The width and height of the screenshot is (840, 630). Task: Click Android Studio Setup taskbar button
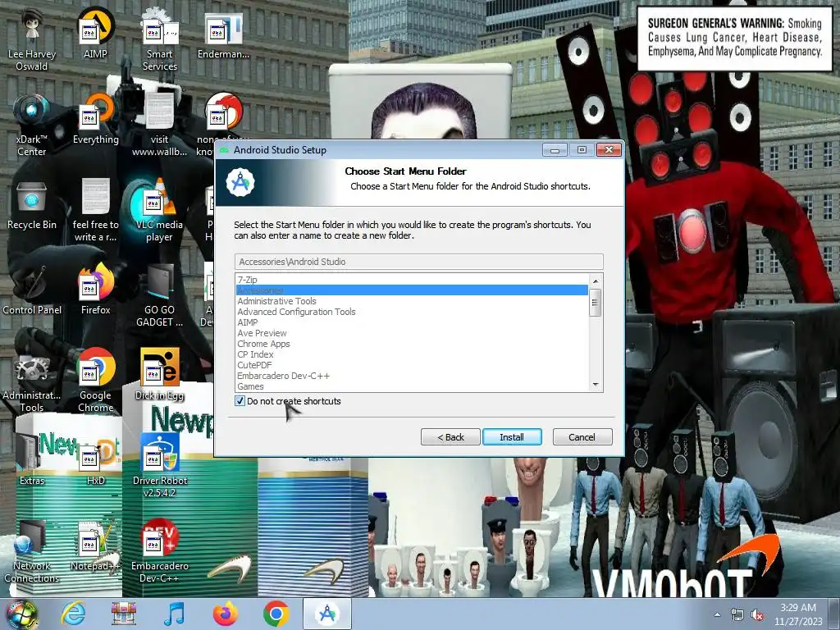click(327, 614)
